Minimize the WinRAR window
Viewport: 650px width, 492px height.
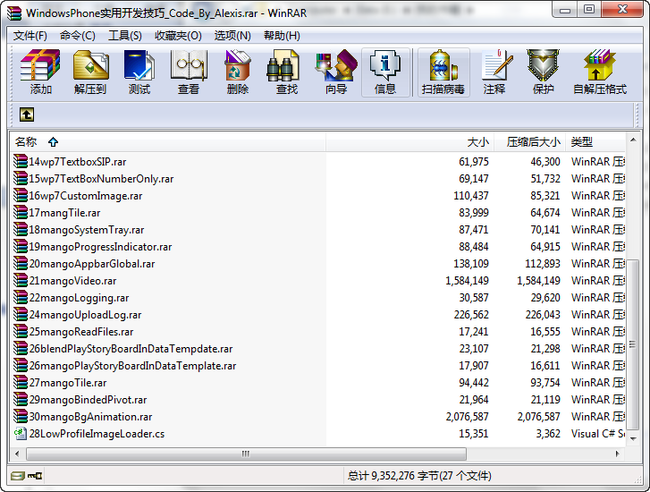tap(565, 10)
